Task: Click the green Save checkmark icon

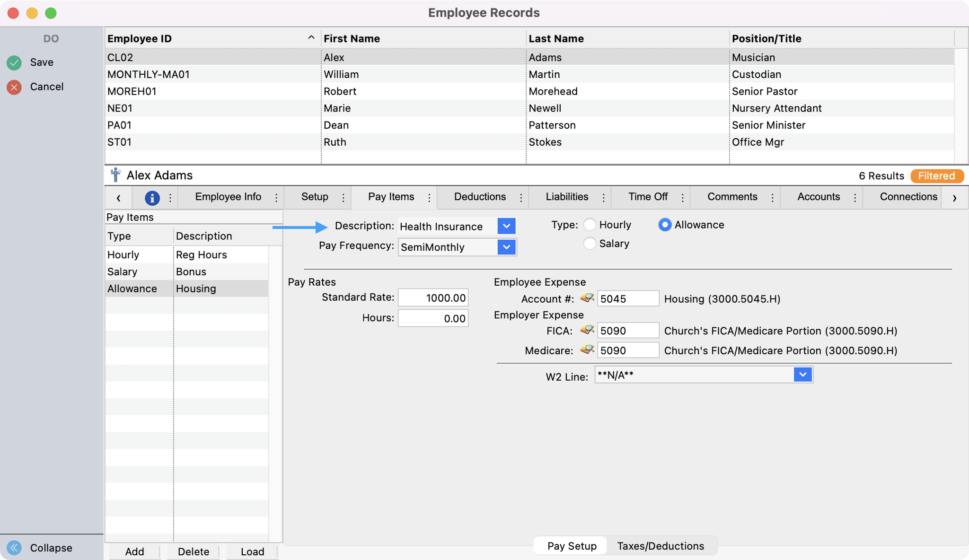Action: [x=14, y=62]
